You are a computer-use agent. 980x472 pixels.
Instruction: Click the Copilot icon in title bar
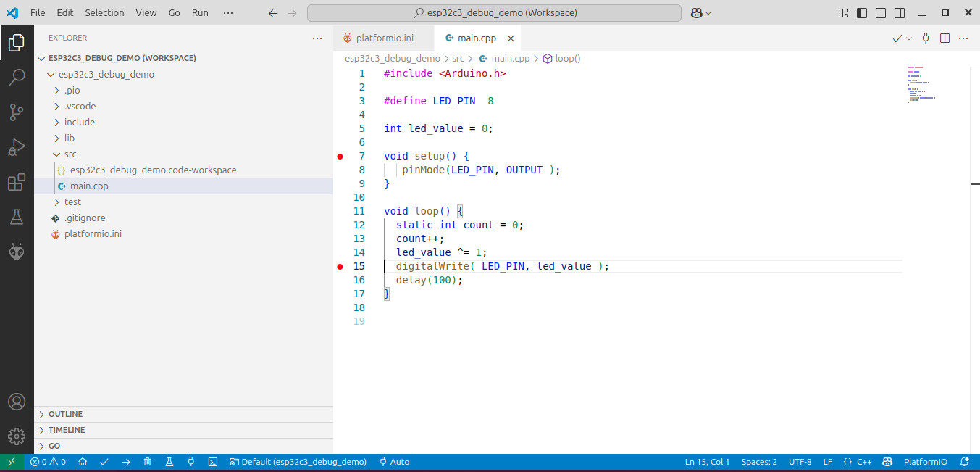(696, 13)
